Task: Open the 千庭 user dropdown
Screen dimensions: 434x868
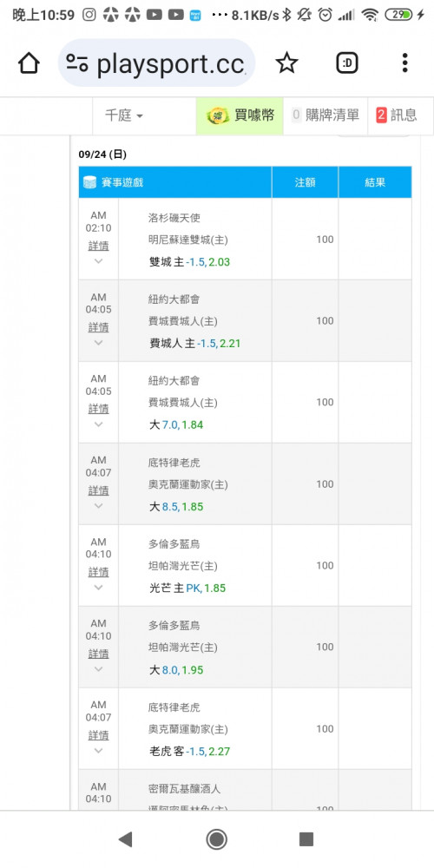Action: (124, 115)
